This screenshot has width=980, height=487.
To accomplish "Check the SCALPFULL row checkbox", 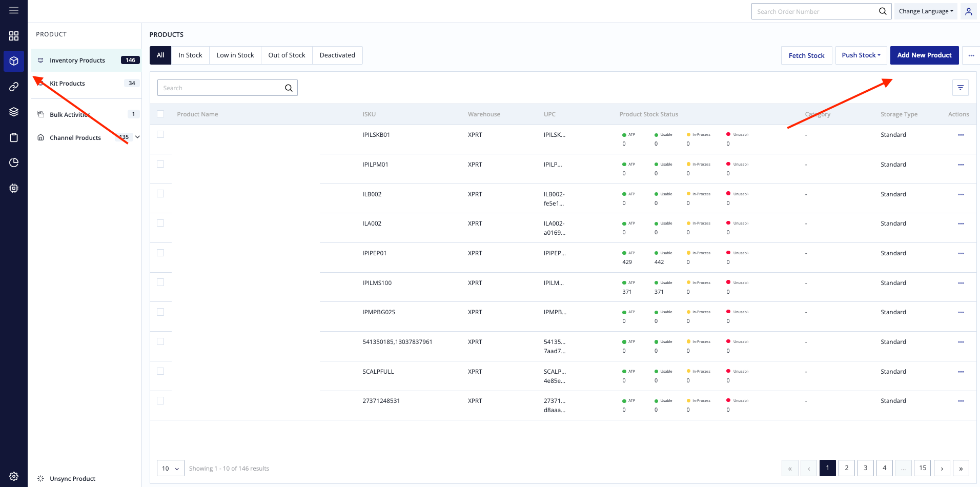I will [160, 371].
